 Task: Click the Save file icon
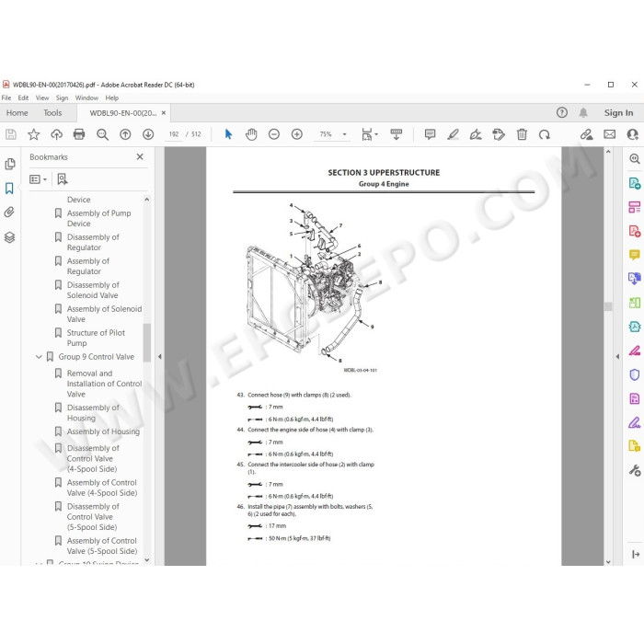(x=11, y=134)
